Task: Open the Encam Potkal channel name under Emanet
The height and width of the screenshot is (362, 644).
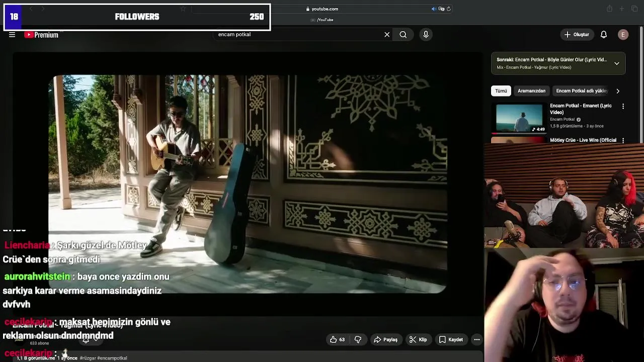Action: (x=562, y=120)
